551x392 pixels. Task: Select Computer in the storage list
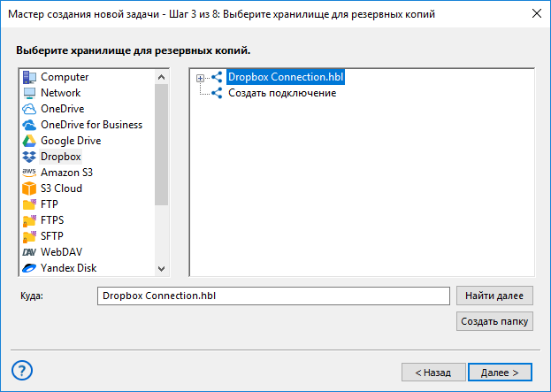pos(65,77)
